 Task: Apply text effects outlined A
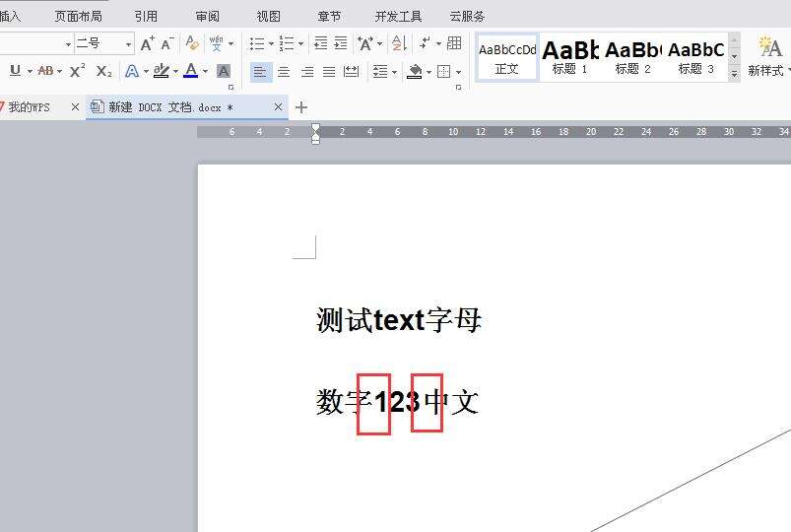coord(132,71)
